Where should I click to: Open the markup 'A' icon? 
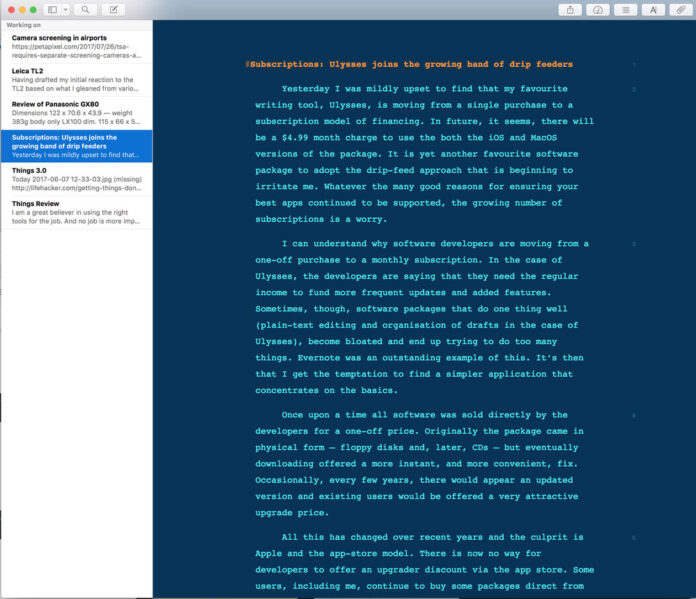tap(653, 9)
